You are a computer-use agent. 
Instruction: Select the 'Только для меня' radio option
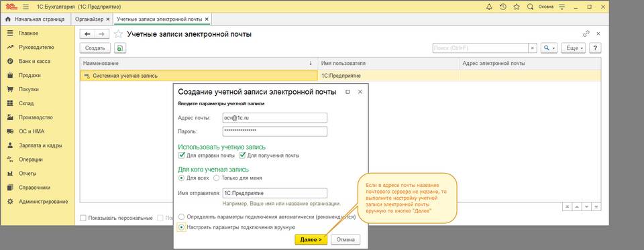217,178
